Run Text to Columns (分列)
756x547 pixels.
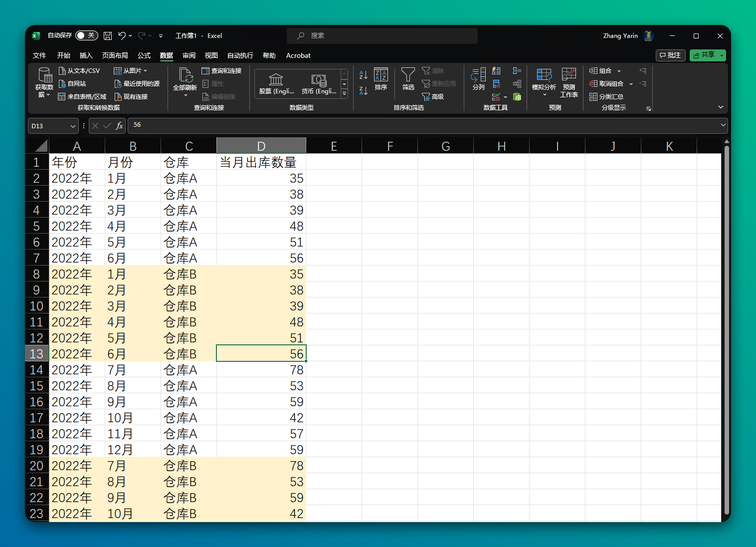click(x=478, y=79)
